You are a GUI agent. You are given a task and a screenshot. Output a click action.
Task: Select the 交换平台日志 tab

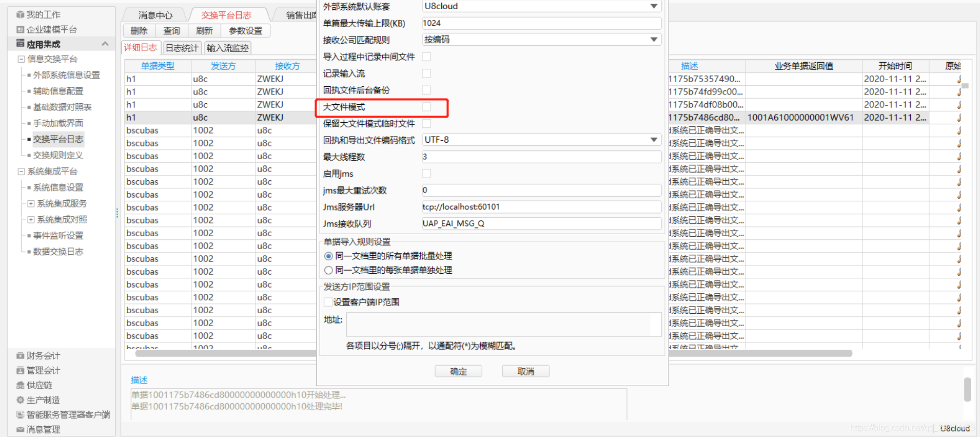pos(226,15)
